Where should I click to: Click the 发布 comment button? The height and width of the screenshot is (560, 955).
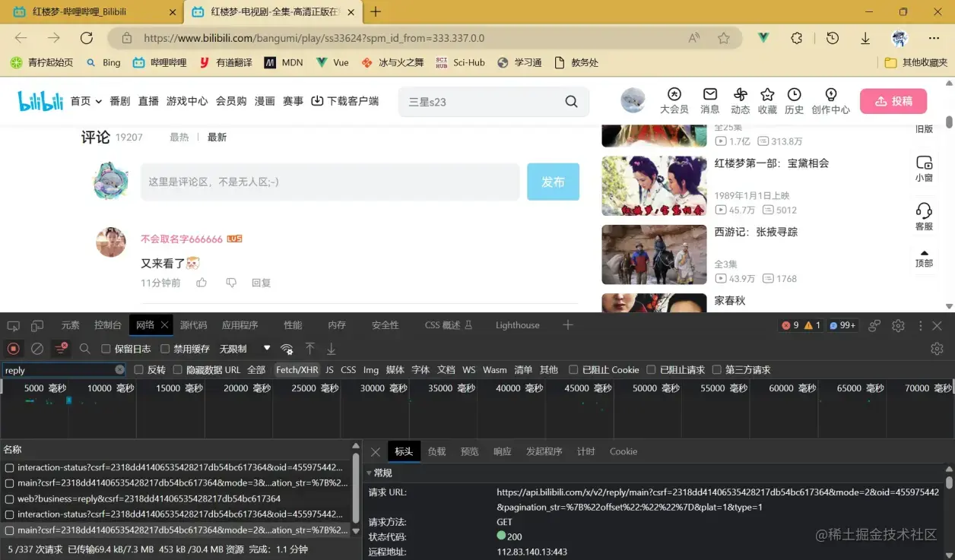pos(553,182)
